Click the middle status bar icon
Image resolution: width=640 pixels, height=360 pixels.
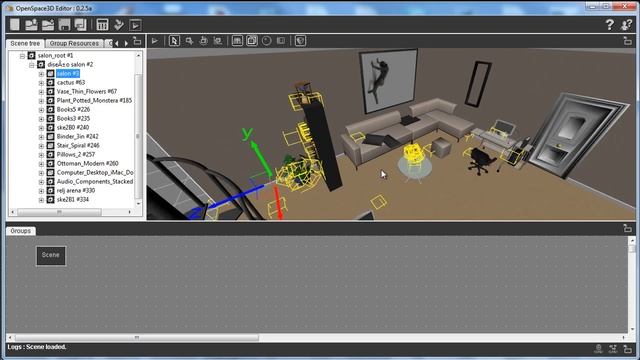[613, 349]
